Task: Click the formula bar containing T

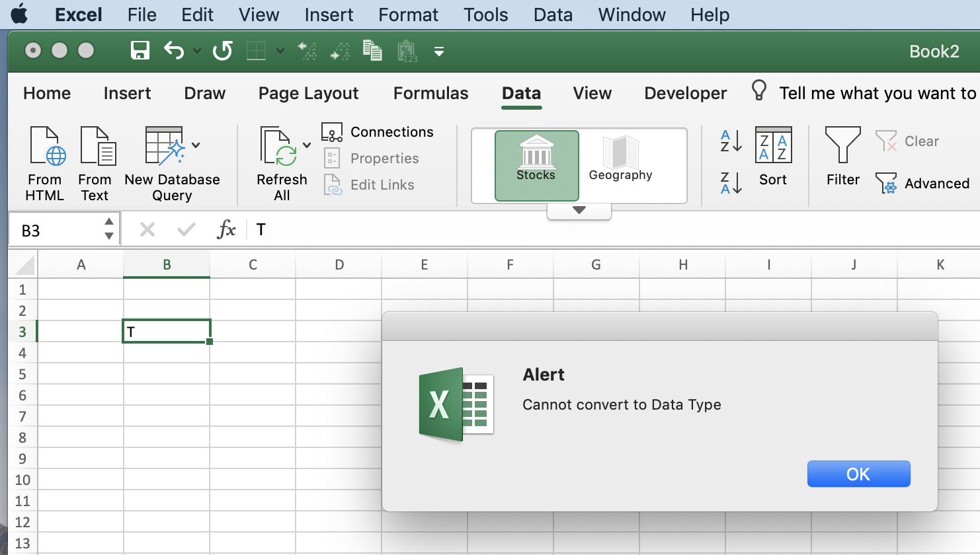Action: (615, 229)
